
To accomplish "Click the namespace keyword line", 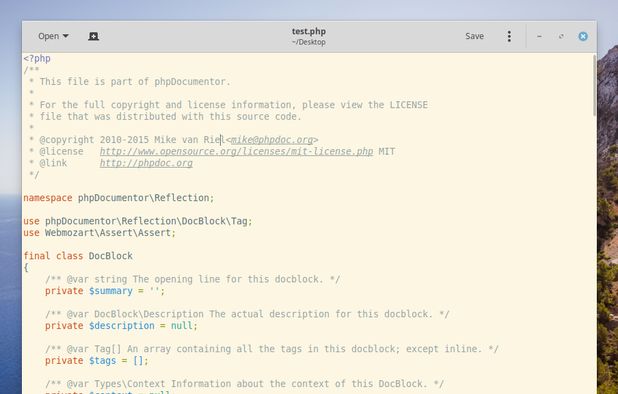I will (119, 198).
